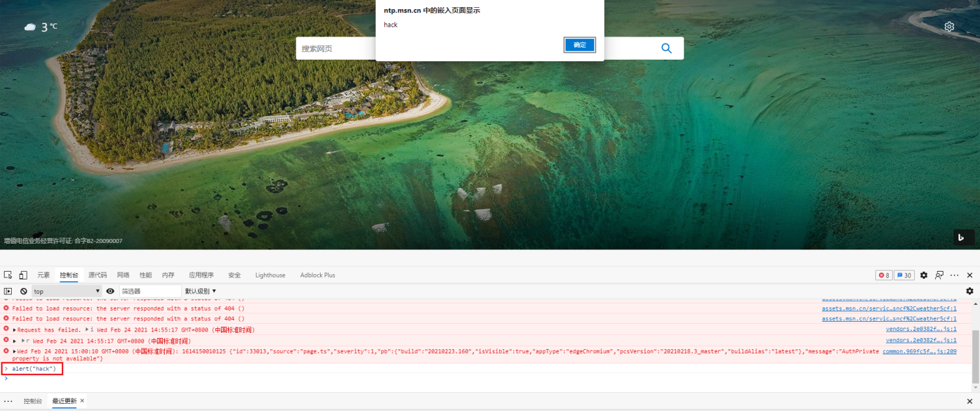This screenshot has height=411, width=980.
Task: Open the 性能 tab
Action: point(145,275)
